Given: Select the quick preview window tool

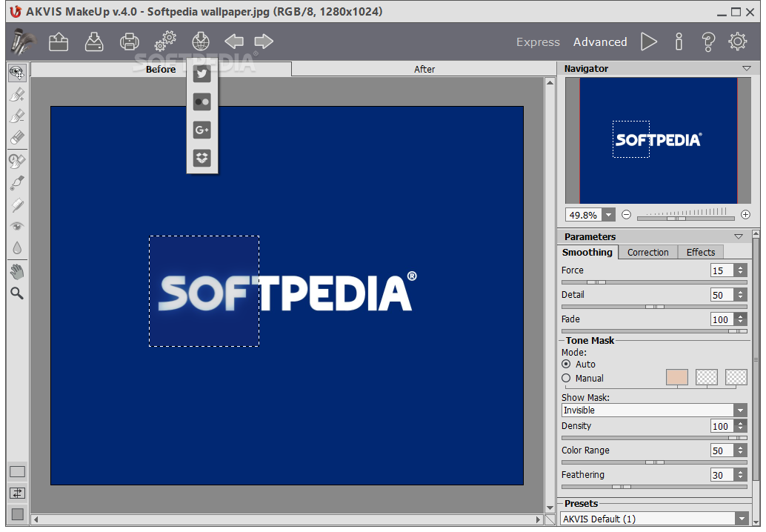Looking at the screenshot, I should point(17,73).
